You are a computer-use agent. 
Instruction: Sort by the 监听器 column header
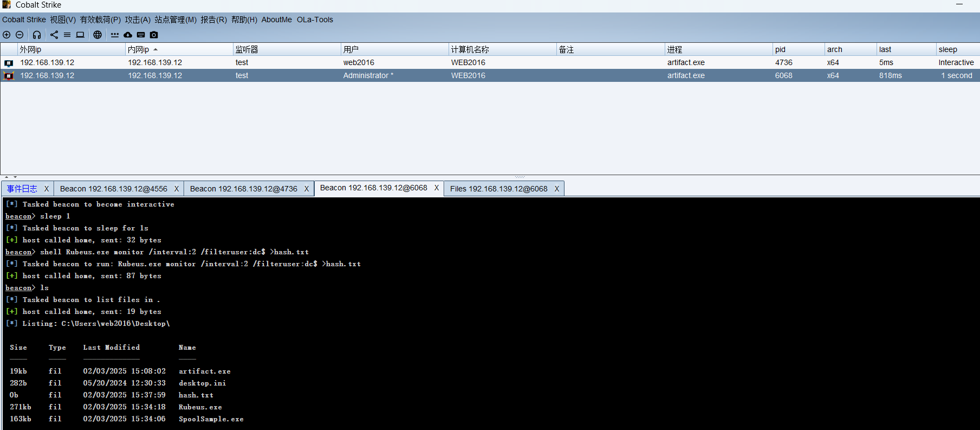coord(287,49)
